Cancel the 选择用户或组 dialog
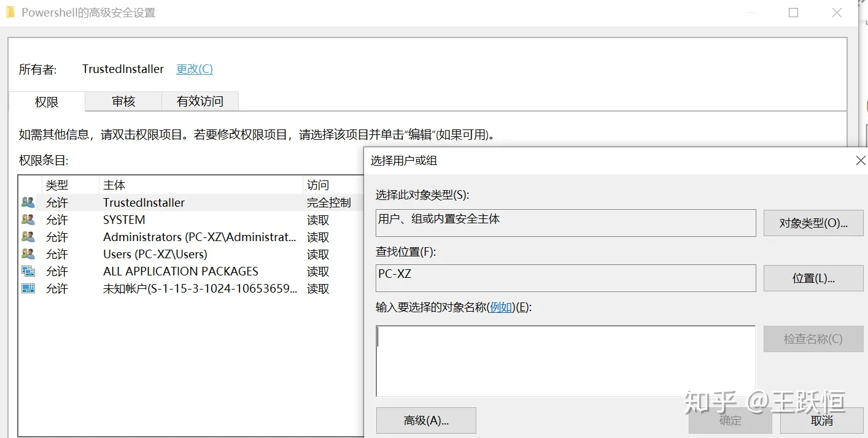 tap(822, 420)
